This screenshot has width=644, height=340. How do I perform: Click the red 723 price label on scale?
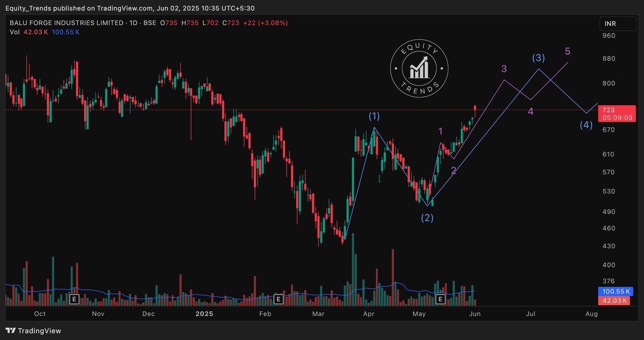coord(616,113)
